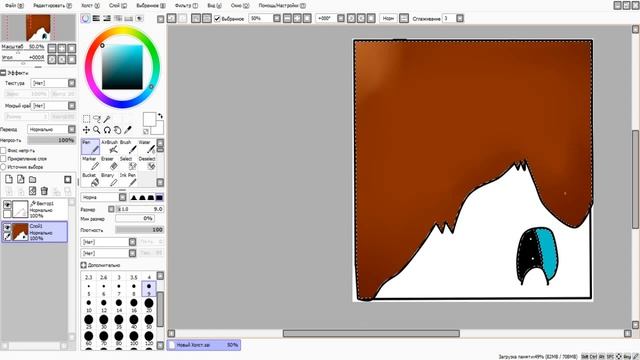Enable the Прикрепление слоя checkbox
The width and height of the screenshot is (640, 360).
pyautogui.click(x=3, y=159)
